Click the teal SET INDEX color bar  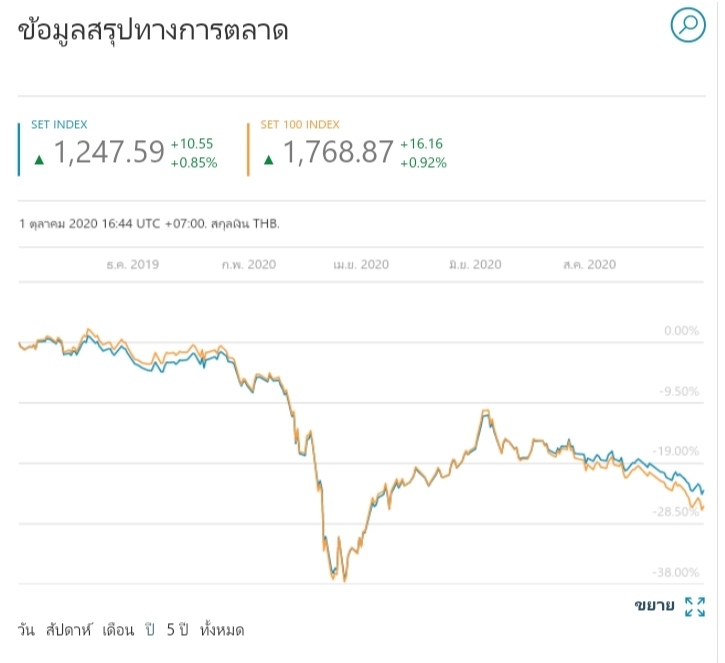tap(19, 148)
